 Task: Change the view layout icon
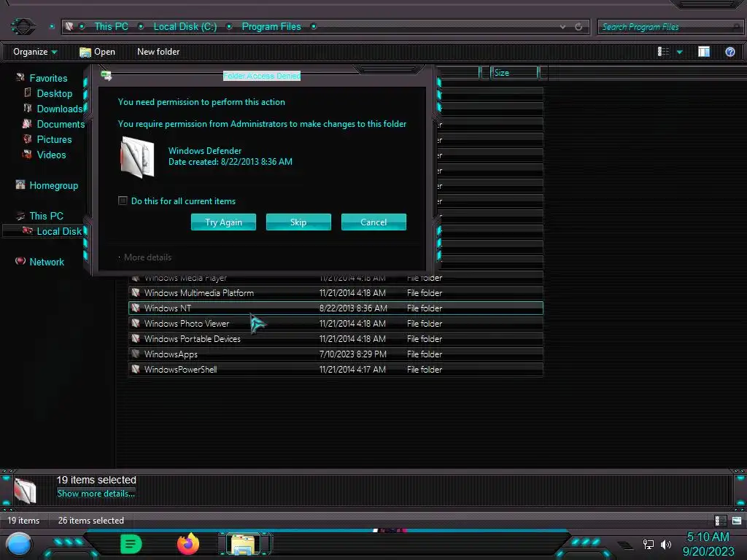pyautogui.click(x=663, y=52)
